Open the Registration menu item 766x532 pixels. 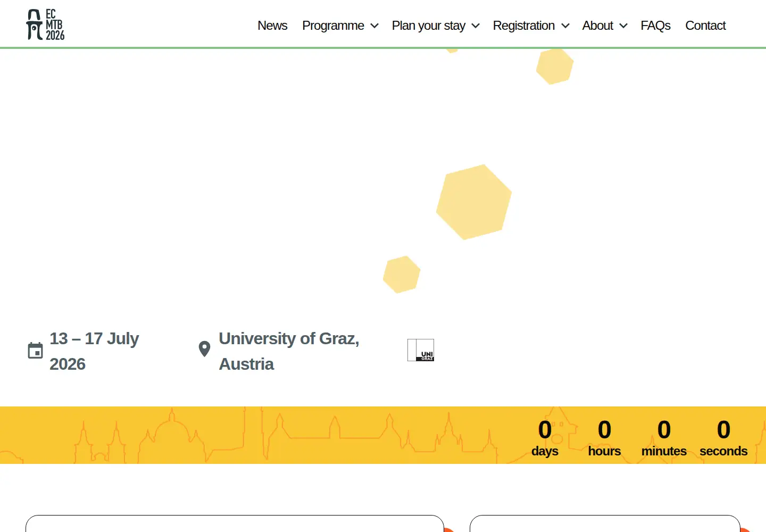coord(524,26)
